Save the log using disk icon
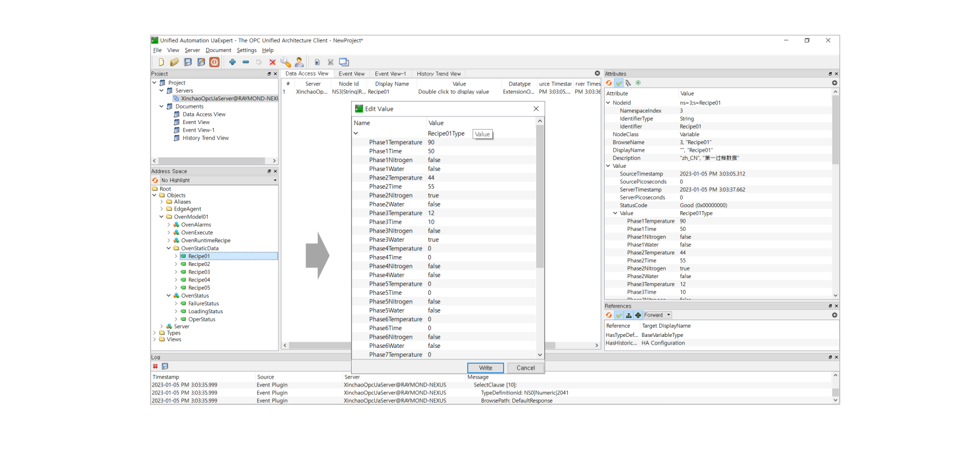Image resolution: width=980 pixels, height=450 pixels. coord(165,366)
